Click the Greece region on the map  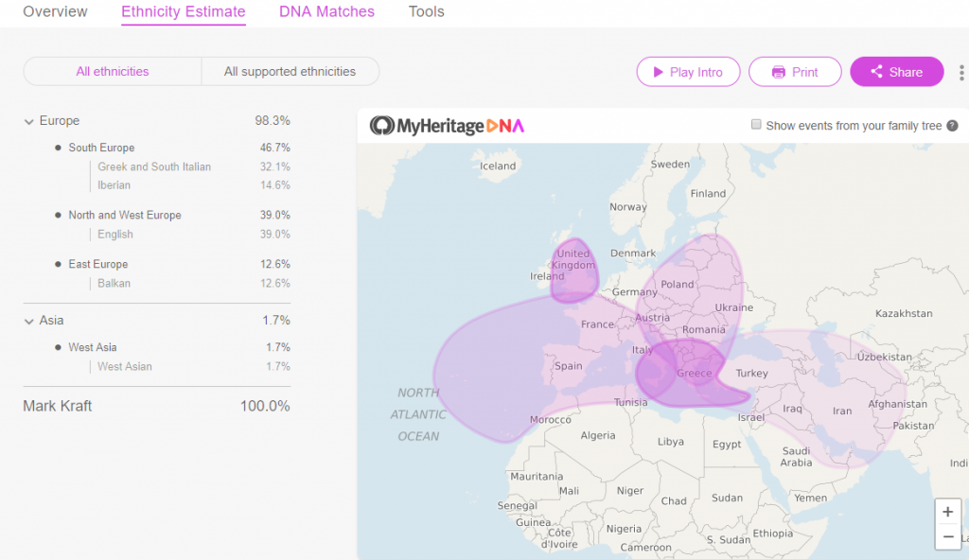[x=694, y=374]
